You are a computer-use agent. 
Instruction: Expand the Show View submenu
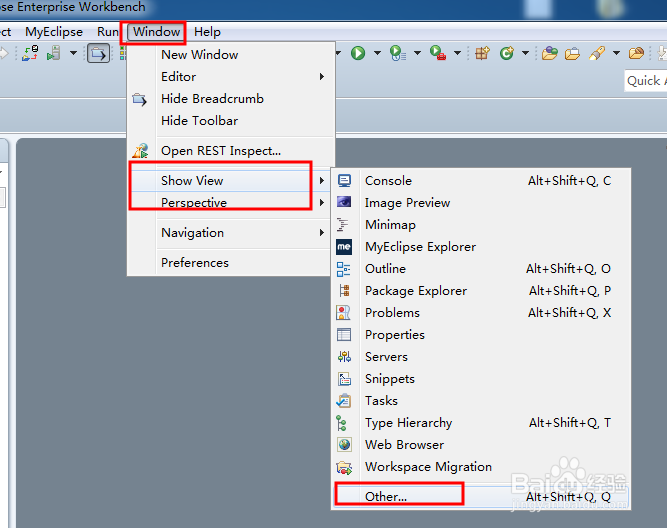229,181
